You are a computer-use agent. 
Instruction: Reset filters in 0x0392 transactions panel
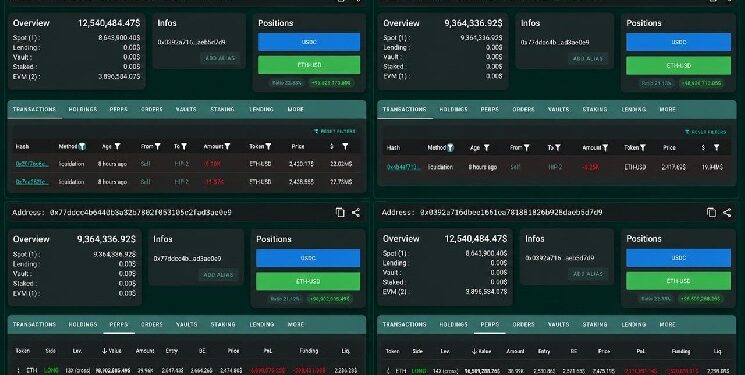coord(334,131)
